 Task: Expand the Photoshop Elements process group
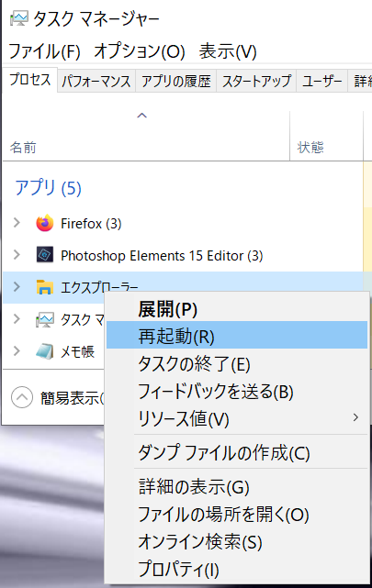(17, 255)
